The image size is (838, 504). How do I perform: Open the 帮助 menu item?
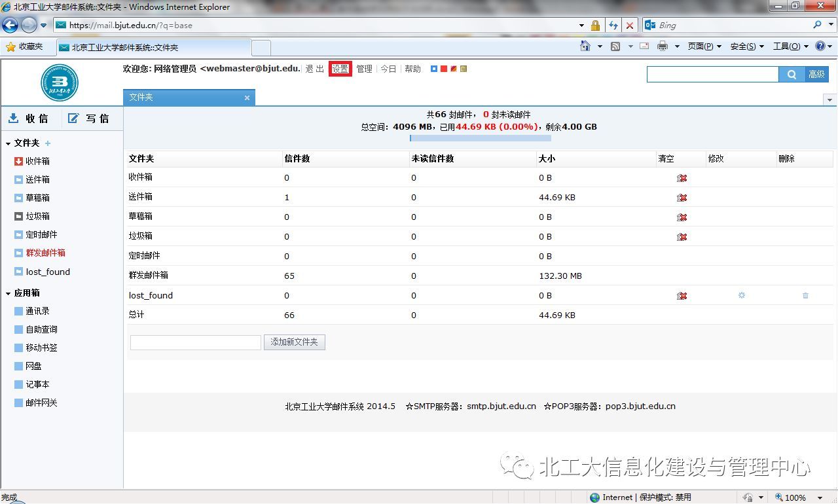[412, 68]
